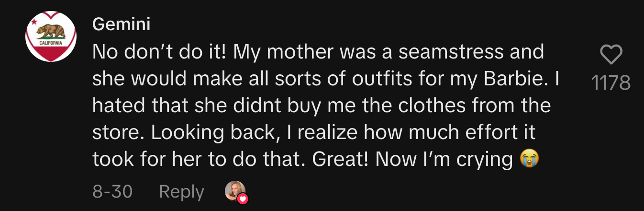The image size is (644, 211).
Task: Reply to Gemini's comment
Action: [181, 192]
